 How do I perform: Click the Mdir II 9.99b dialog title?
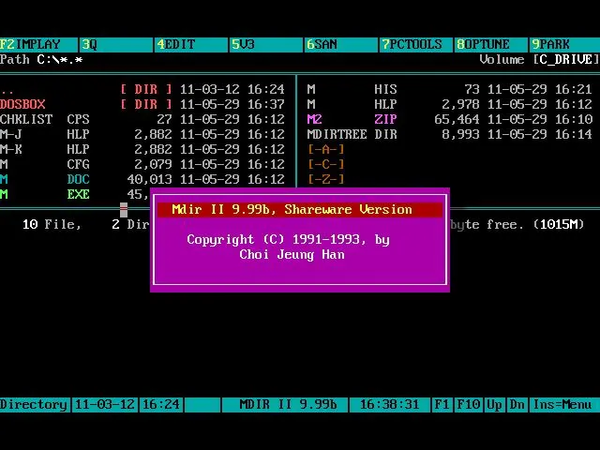coord(299,210)
